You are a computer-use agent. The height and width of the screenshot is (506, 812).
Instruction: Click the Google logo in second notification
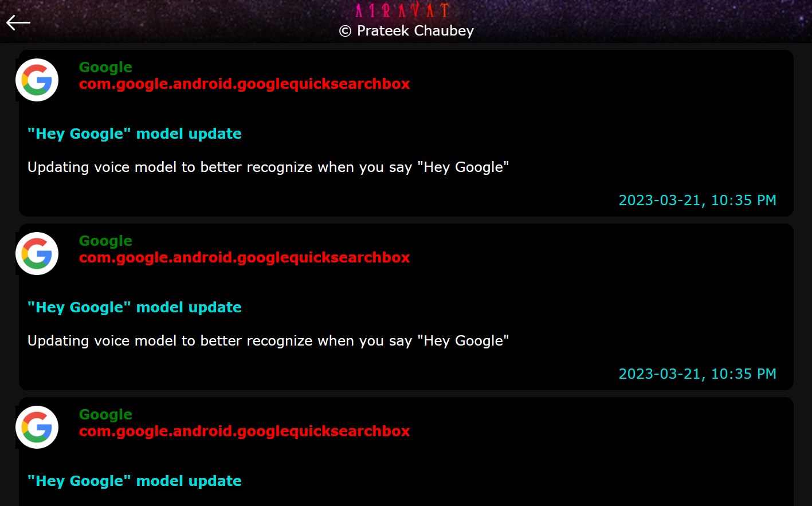(x=37, y=254)
